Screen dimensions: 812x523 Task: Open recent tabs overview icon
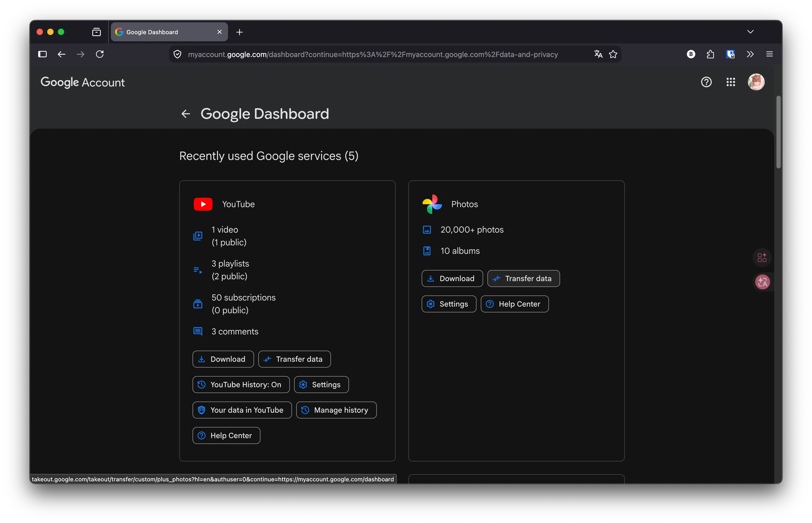(x=97, y=32)
